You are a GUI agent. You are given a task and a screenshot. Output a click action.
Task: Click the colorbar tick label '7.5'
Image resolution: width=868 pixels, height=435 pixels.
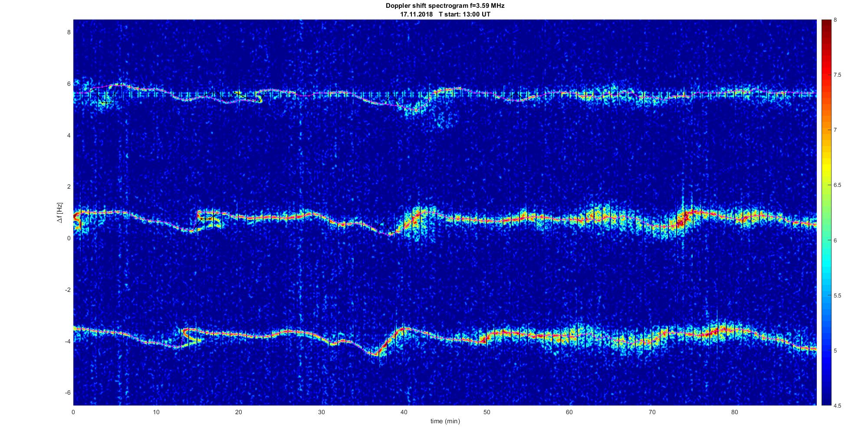(x=838, y=75)
